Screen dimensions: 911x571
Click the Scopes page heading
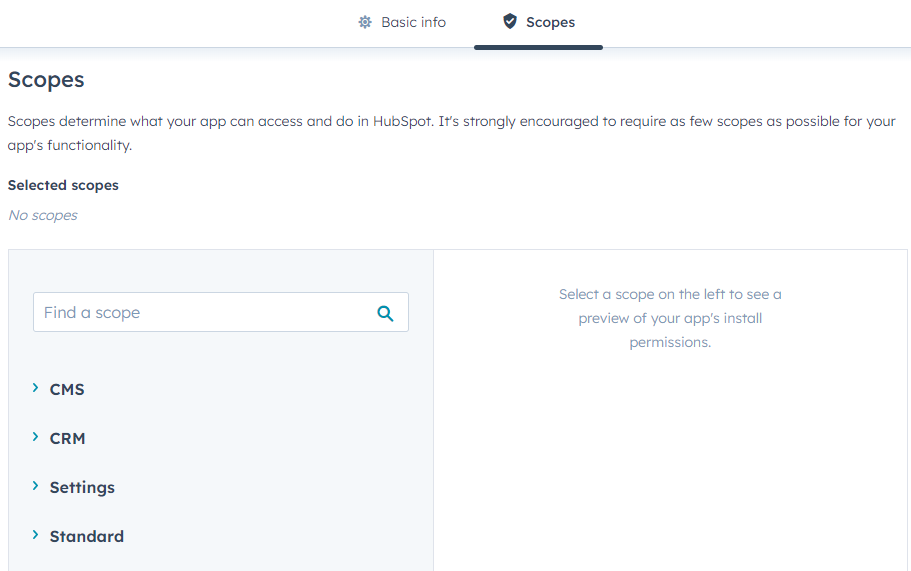coord(46,80)
